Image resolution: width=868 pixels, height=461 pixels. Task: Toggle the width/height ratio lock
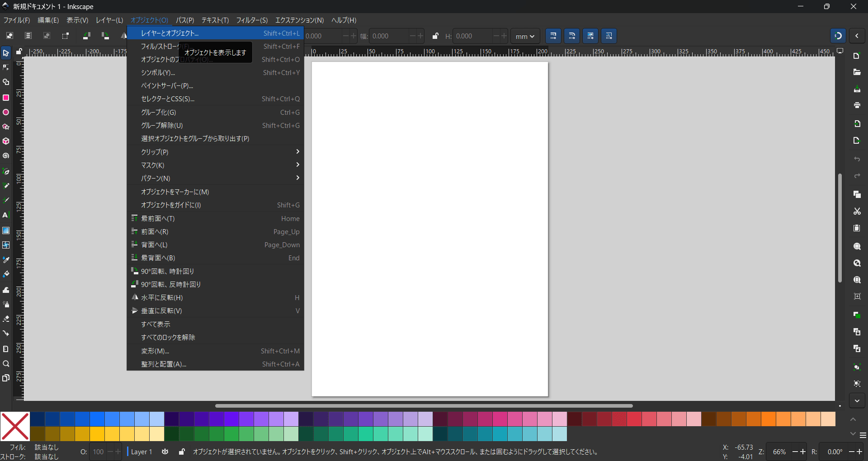435,36
